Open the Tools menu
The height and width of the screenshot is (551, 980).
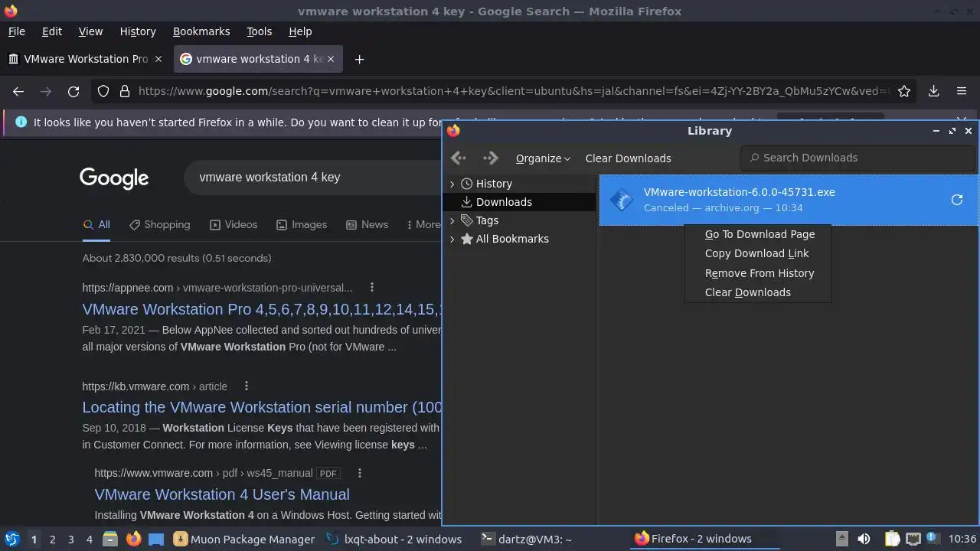click(259, 31)
